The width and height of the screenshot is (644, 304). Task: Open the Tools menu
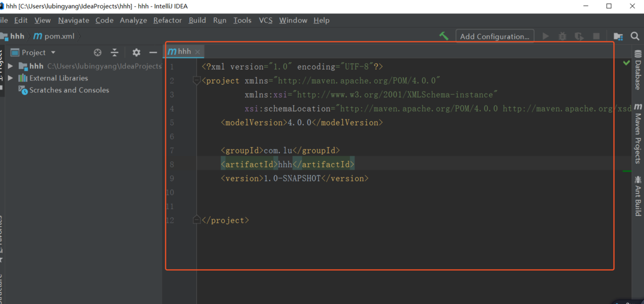point(243,20)
